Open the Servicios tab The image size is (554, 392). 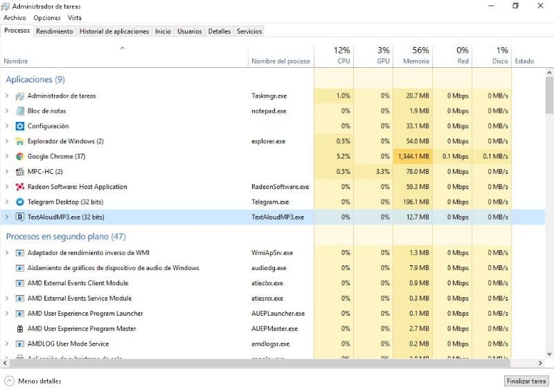(249, 31)
